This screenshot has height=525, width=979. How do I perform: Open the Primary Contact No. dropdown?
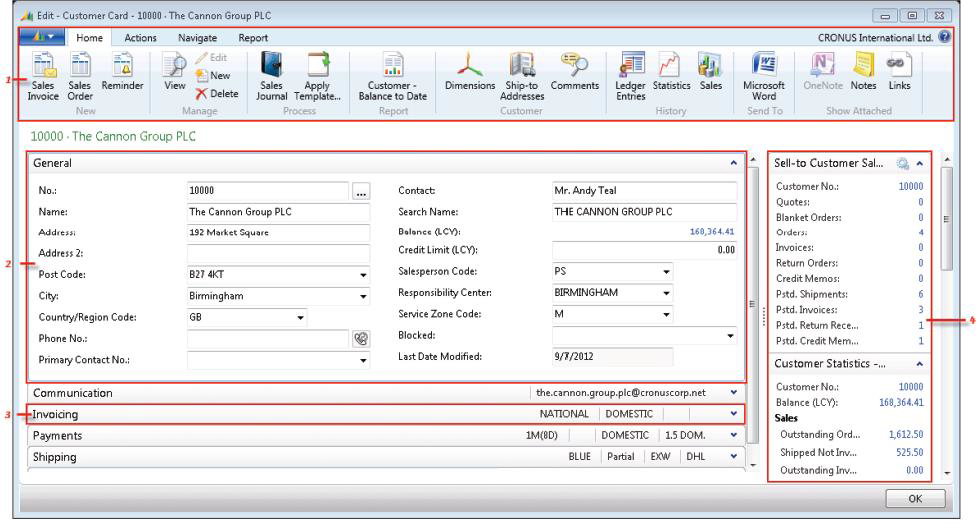click(363, 360)
